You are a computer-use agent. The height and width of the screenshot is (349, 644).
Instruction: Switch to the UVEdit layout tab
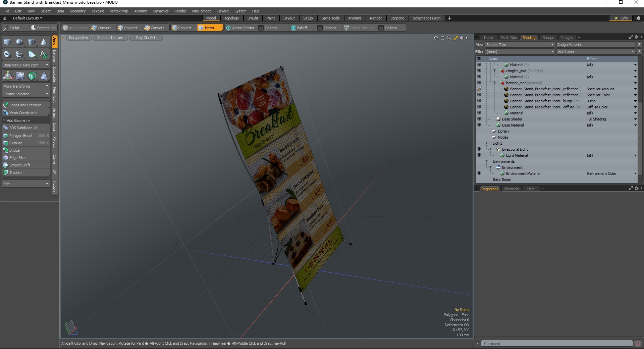[253, 18]
